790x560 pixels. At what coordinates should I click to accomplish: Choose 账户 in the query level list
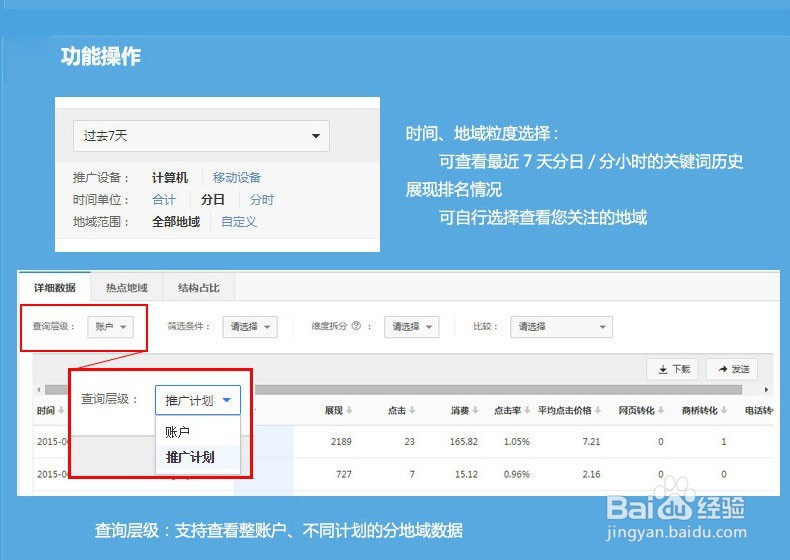198,432
